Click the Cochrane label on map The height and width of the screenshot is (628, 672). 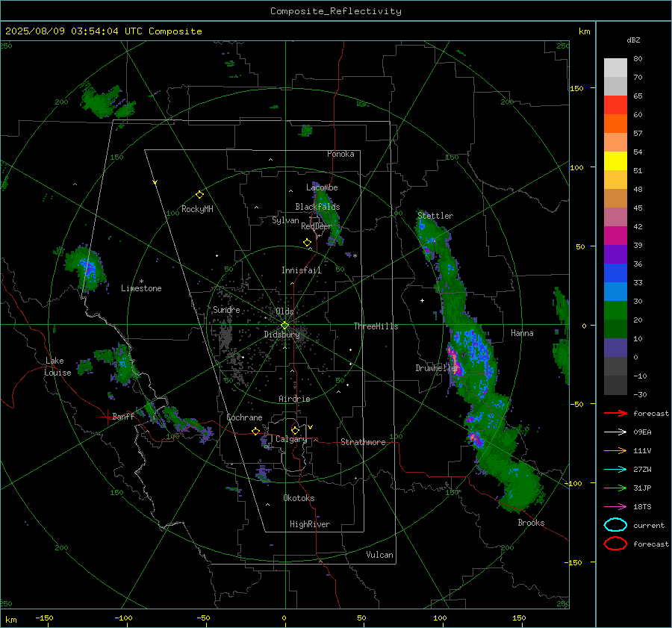(244, 417)
